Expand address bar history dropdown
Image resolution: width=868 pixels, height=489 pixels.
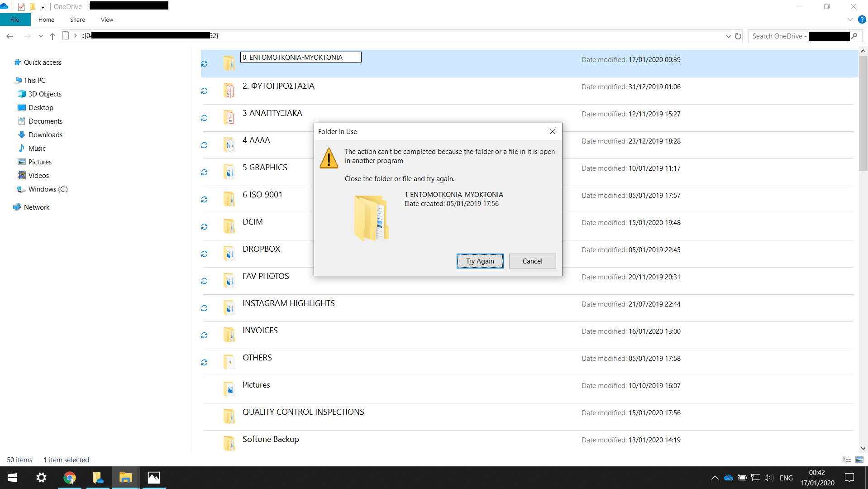click(728, 36)
